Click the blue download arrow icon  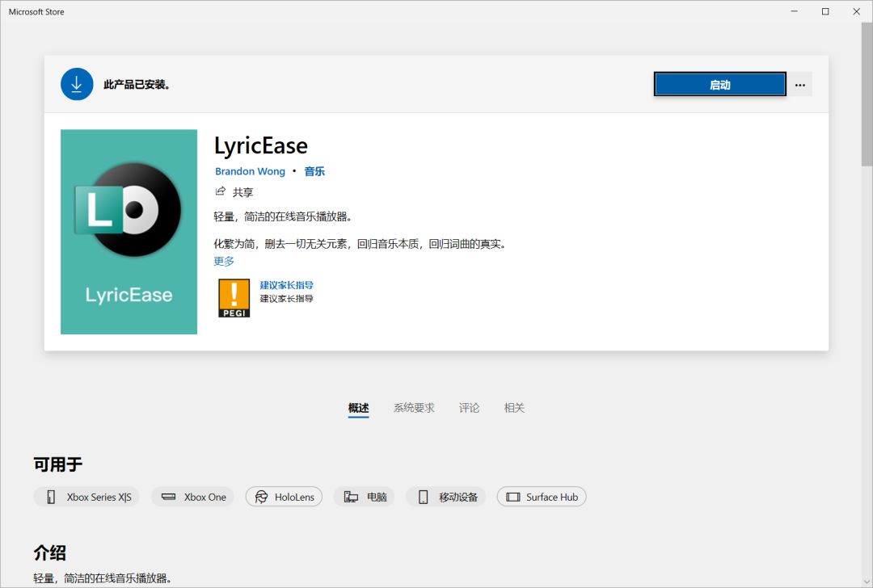click(x=77, y=85)
